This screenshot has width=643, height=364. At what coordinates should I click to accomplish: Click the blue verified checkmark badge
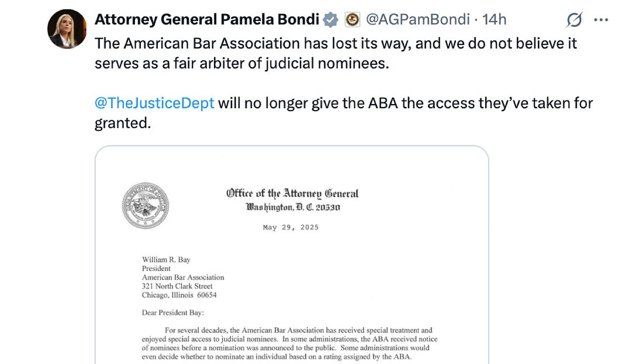point(331,20)
